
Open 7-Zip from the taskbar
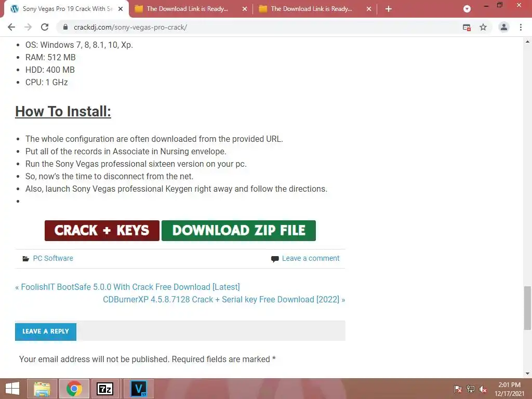(x=104, y=389)
